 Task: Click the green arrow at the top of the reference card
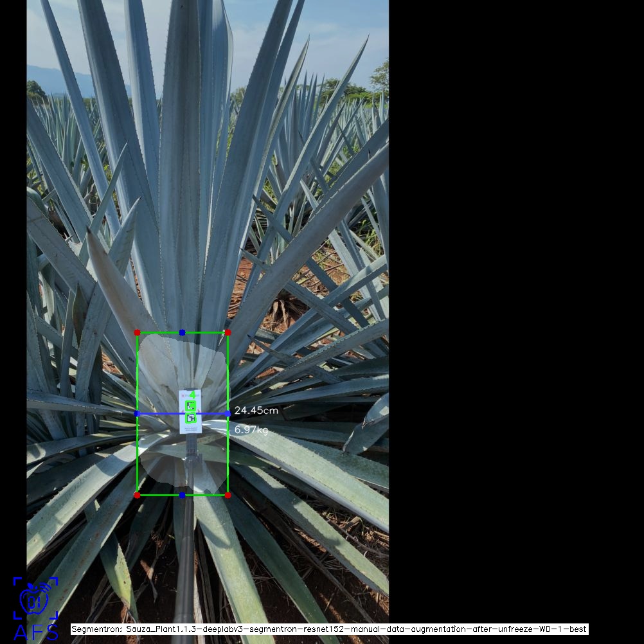[192, 395]
